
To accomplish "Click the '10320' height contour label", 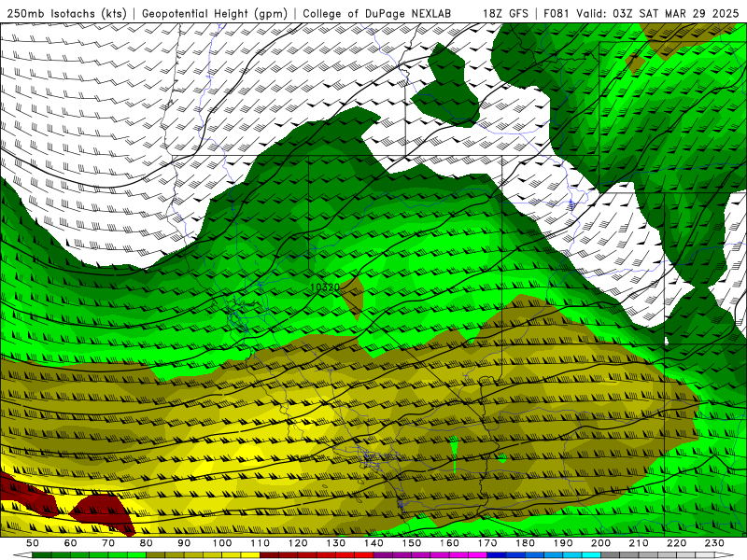I will tap(325, 287).
